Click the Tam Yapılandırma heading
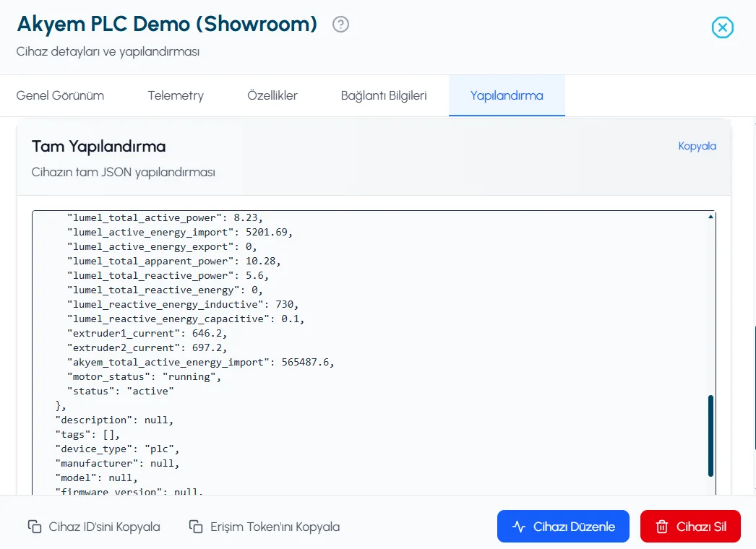The image size is (756, 549). tap(98, 147)
